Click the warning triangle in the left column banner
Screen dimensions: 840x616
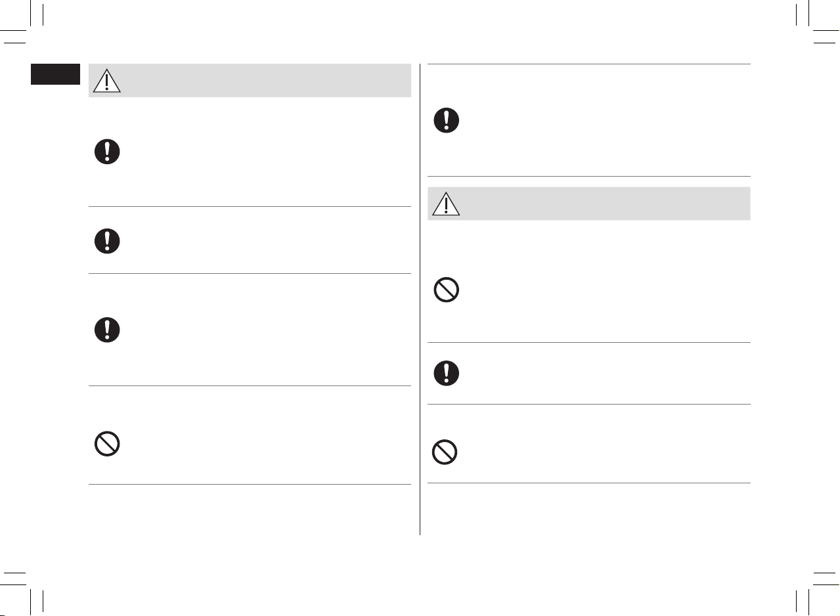tap(107, 79)
